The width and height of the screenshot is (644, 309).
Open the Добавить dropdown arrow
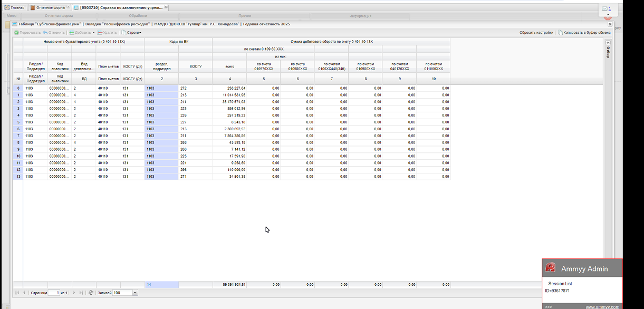coord(93,33)
